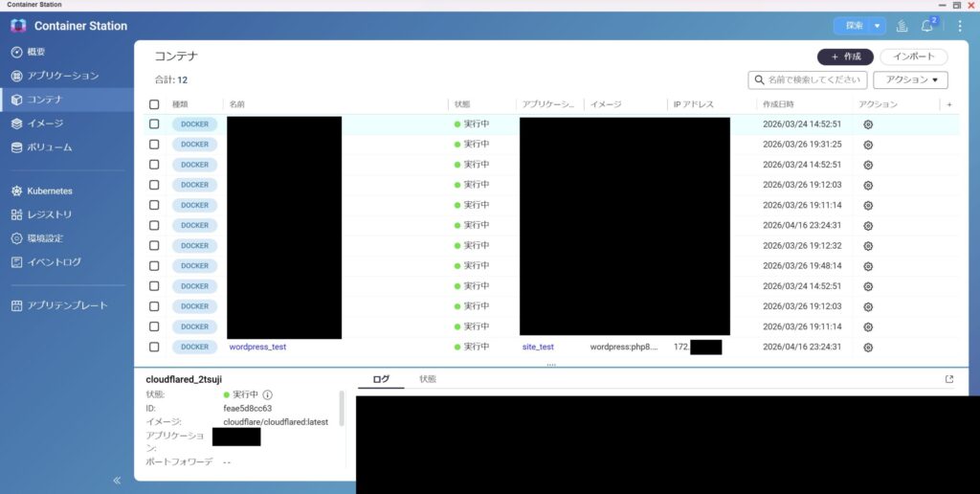The width and height of the screenshot is (980, 494).
Task: Sort by the 名前 column header
Action: click(x=237, y=104)
